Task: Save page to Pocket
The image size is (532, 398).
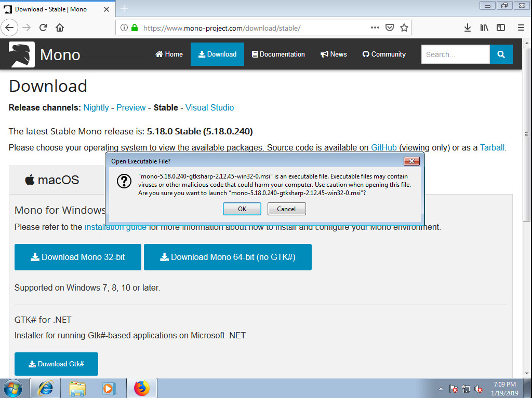Action: pyautogui.click(x=390, y=28)
